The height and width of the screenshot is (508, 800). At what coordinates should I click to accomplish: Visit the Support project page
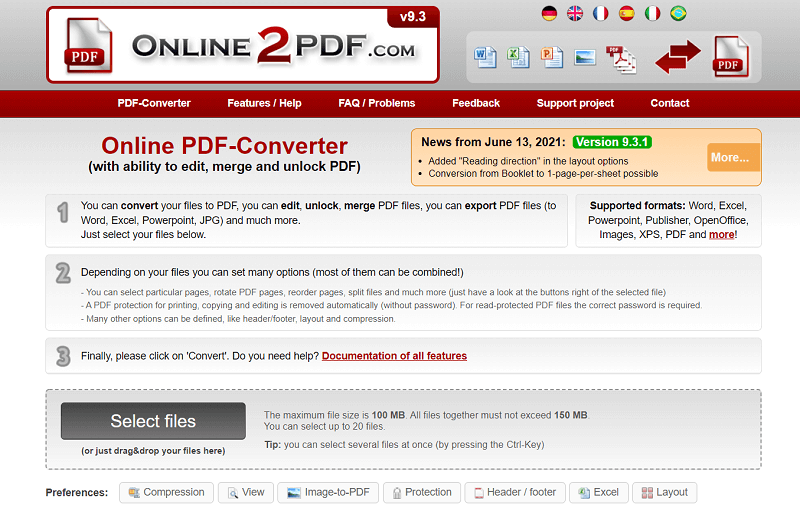coord(575,103)
